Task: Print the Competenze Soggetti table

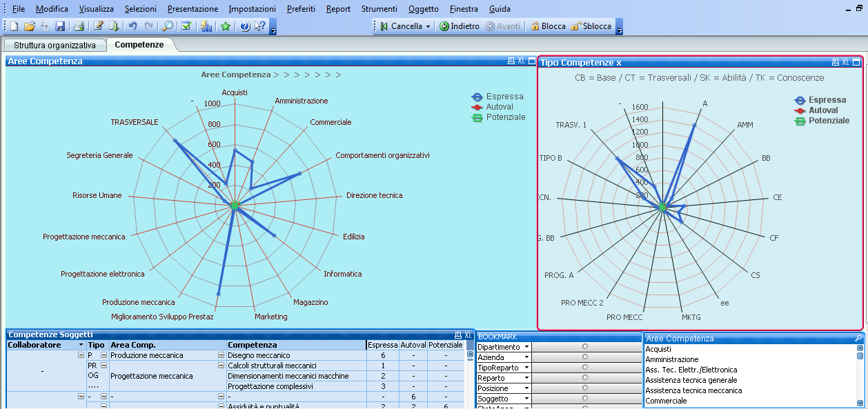Action: [x=458, y=335]
